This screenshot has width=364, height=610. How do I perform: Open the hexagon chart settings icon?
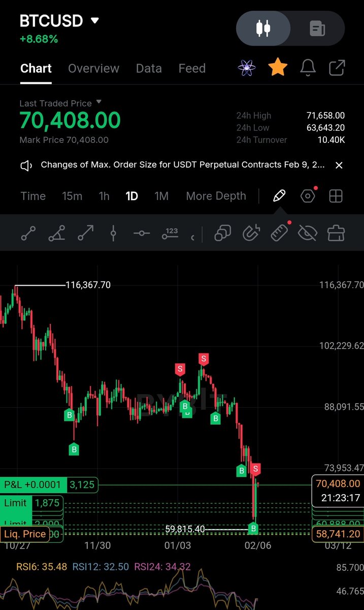pyautogui.click(x=308, y=196)
